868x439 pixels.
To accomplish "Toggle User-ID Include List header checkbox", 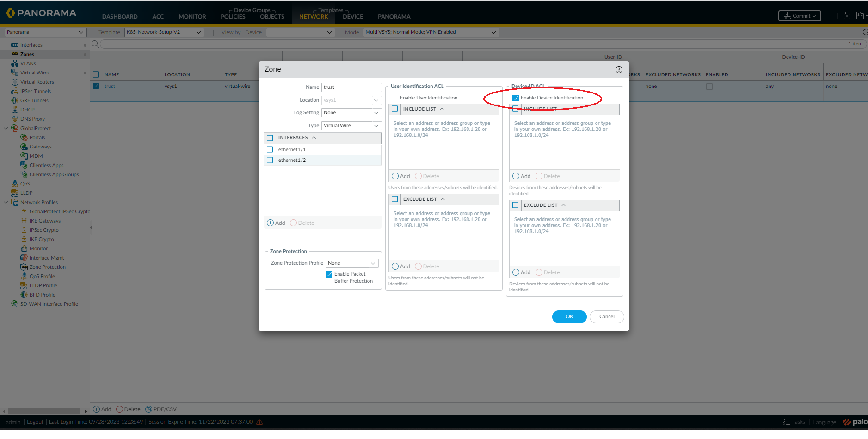I will coord(395,109).
